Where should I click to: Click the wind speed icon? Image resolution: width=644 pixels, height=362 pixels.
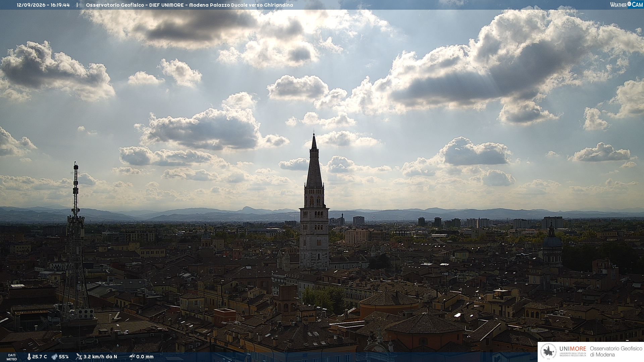(x=79, y=357)
